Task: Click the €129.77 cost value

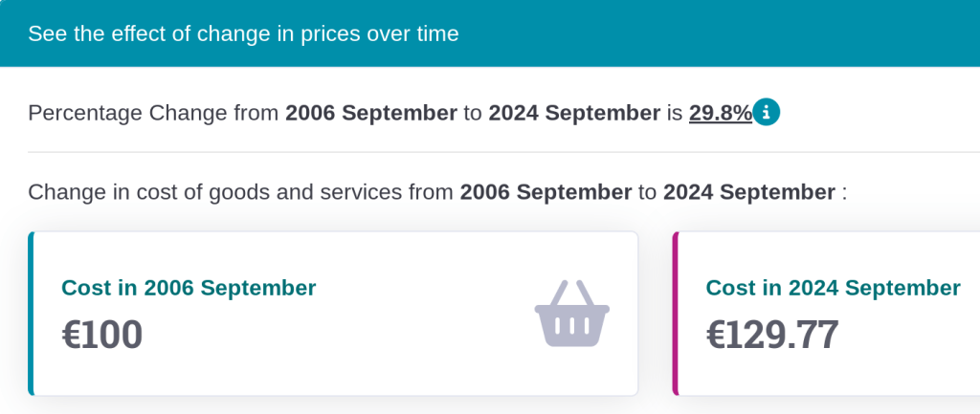Action: (772, 335)
